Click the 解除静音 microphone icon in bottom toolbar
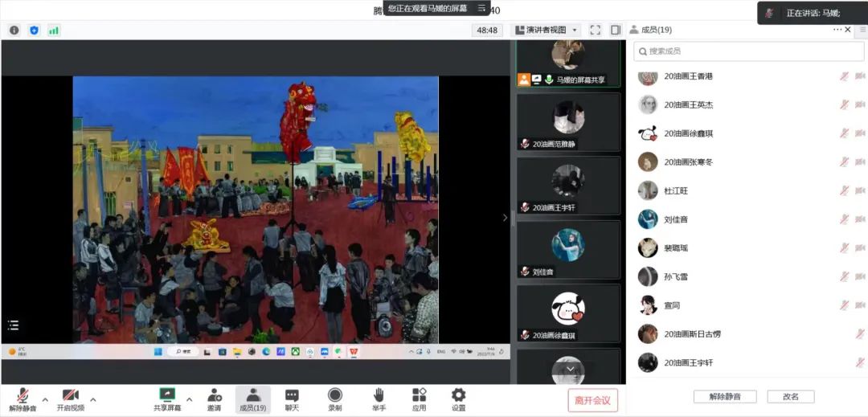Screen dimensions: 868x417 click(23, 395)
